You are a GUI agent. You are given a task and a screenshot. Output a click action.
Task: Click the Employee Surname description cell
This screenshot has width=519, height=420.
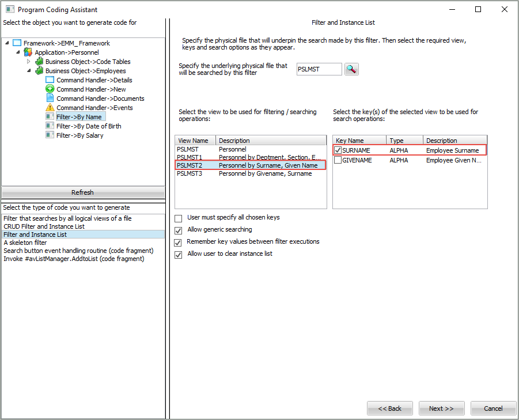452,150
